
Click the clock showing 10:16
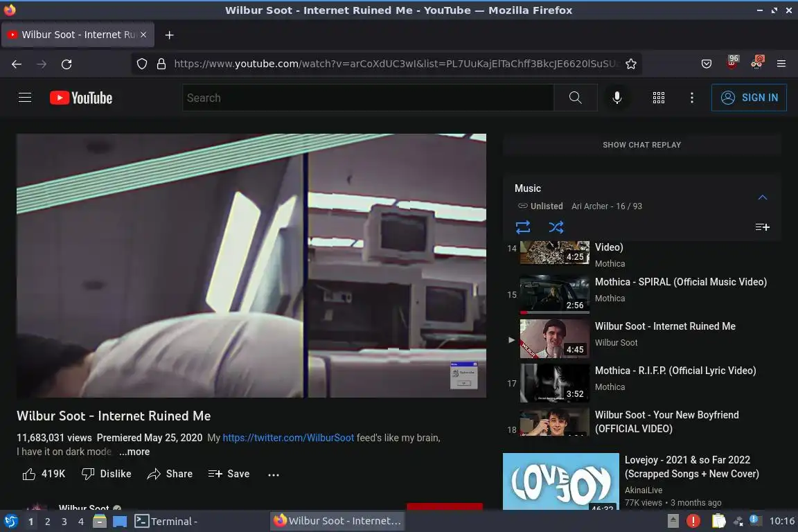click(781, 521)
